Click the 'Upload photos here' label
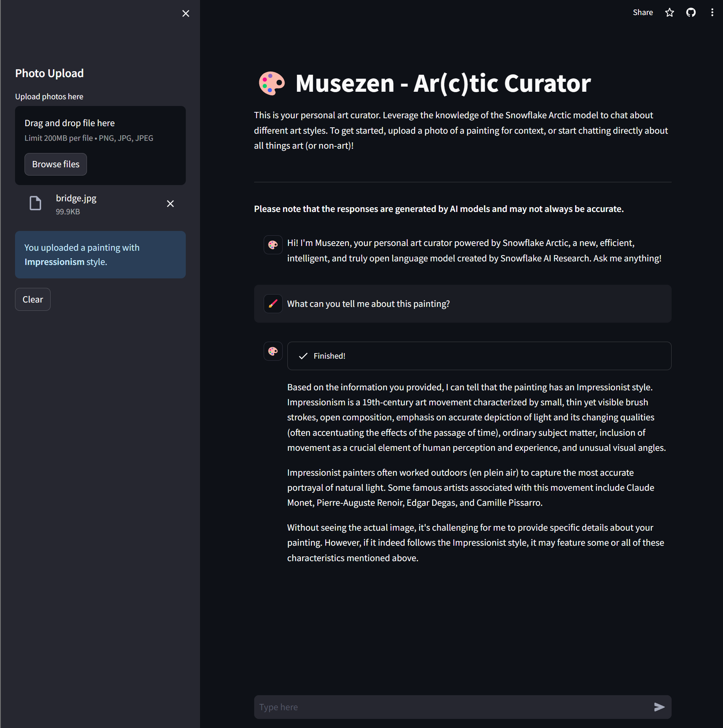723x728 pixels. point(49,96)
